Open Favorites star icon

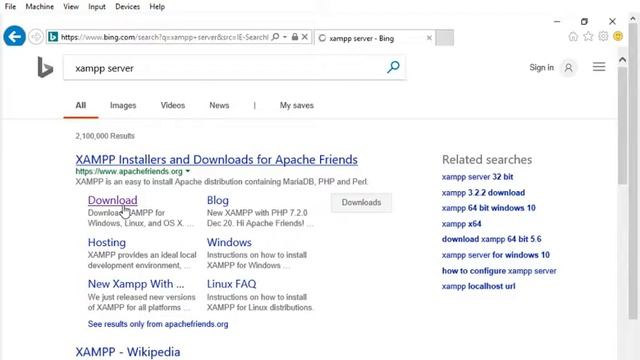pos(588,36)
